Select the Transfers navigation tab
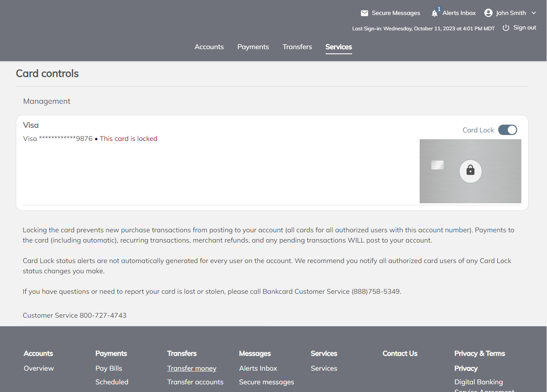 (x=297, y=47)
